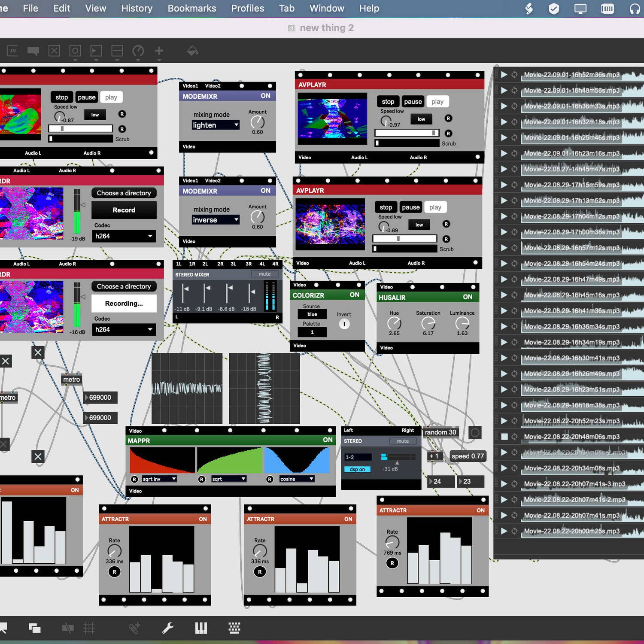The width and height of the screenshot is (644, 644).
Task: Toggle the COLORIZR module ON switch
Action: (354, 295)
